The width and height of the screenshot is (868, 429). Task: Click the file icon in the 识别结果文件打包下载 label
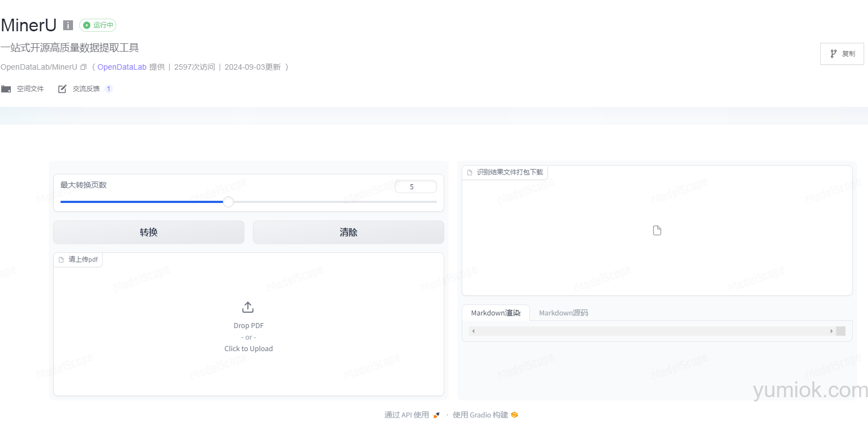[x=470, y=172]
